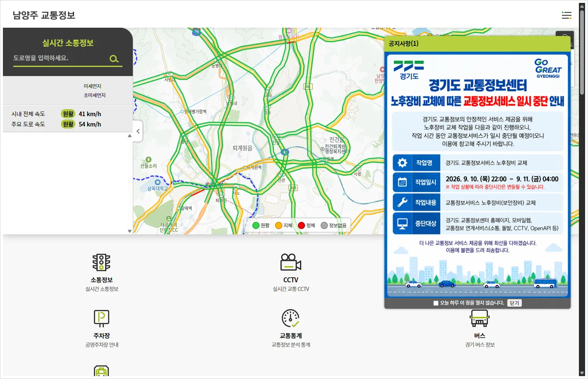The image size is (588, 379).
Task: Click the 산들소리 map marker
Action: (x=149, y=160)
